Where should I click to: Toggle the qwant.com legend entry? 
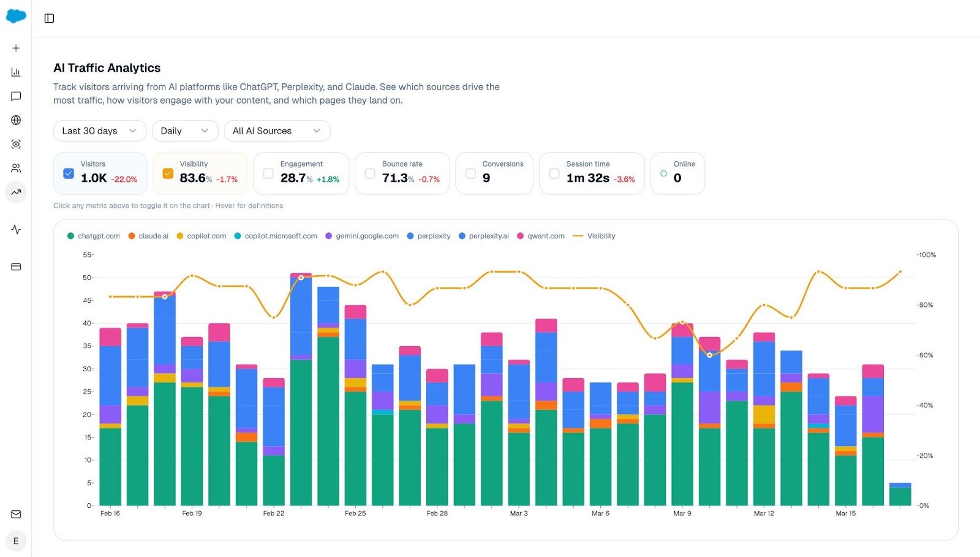coord(540,236)
